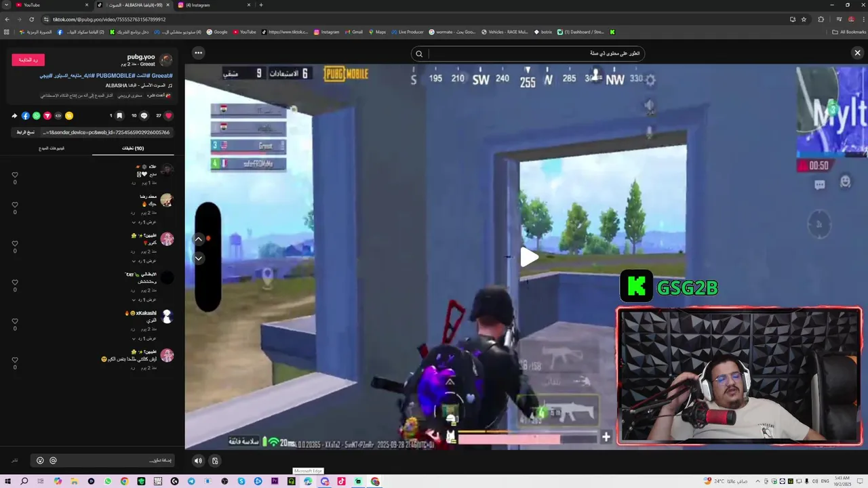Click the browser address bar URL
Image resolution: width=868 pixels, height=488 pixels.
(x=109, y=20)
